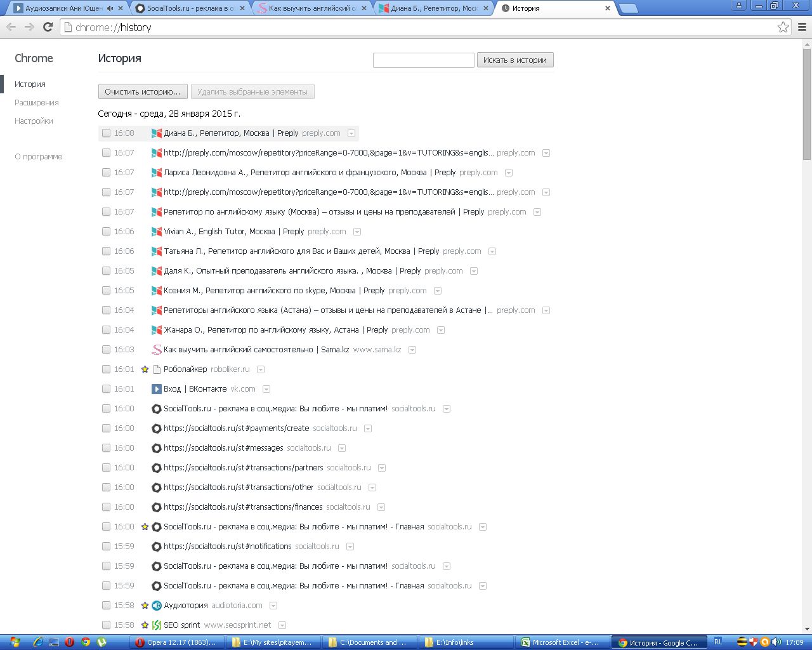Viewport: 812px width, 650px height.
Task: Mute audio icon on Аудиозаписи tab
Action: (110, 8)
